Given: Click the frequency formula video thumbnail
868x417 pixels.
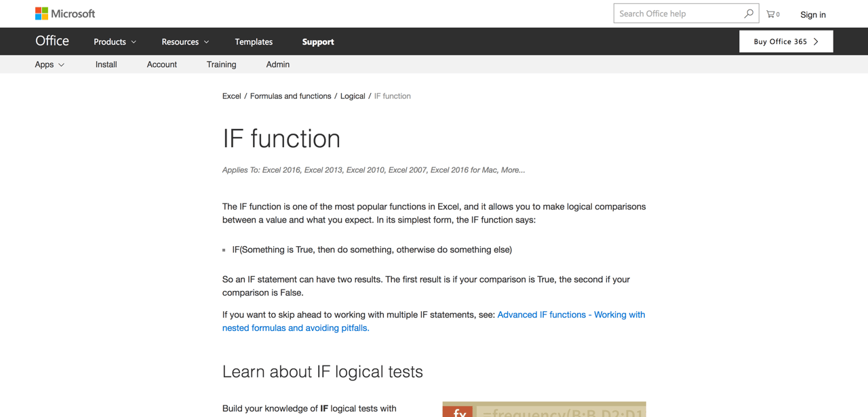Looking at the screenshot, I should click(x=544, y=409).
